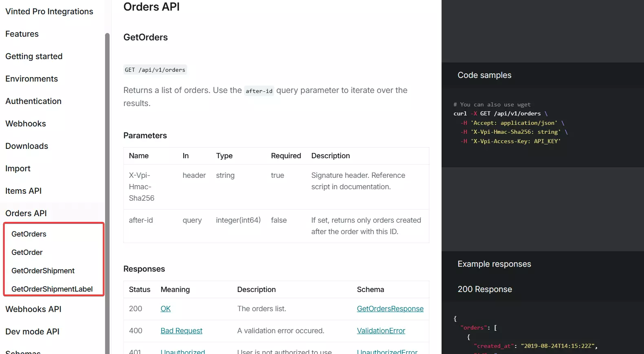Expand Dev mode API sidebar section
The width and height of the screenshot is (644, 354).
(x=33, y=332)
